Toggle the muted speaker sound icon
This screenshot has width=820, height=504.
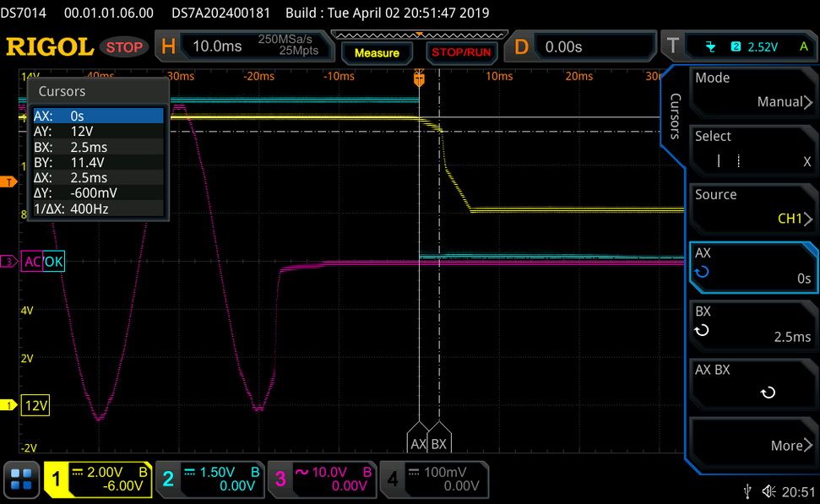click(x=768, y=491)
